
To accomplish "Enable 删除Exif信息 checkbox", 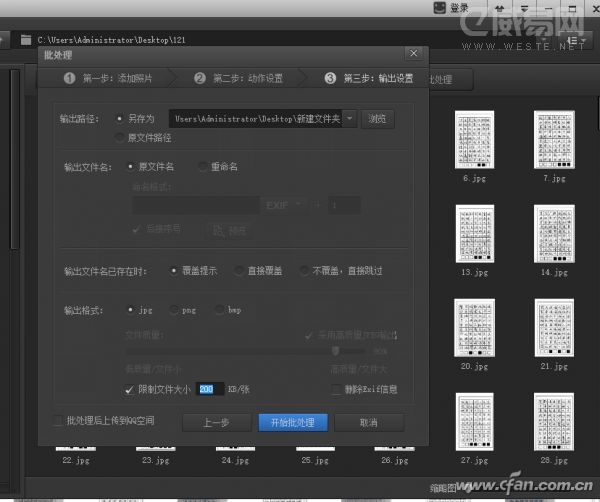I will tap(334, 389).
